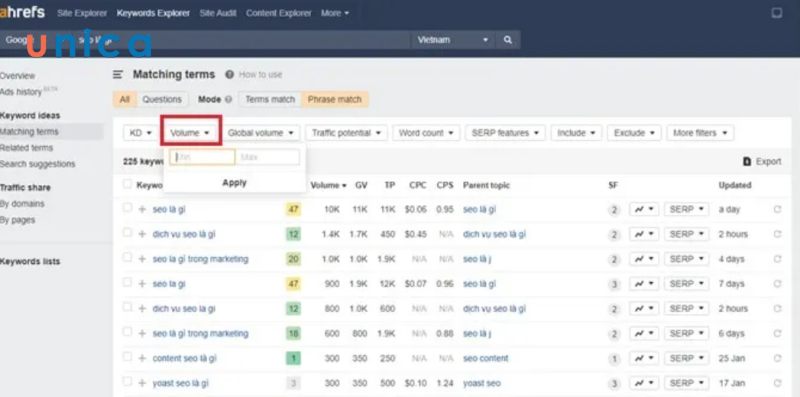Click the window icon in top-right header
The image size is (800, 397).
pyautogui.click(x=777, y=13)
